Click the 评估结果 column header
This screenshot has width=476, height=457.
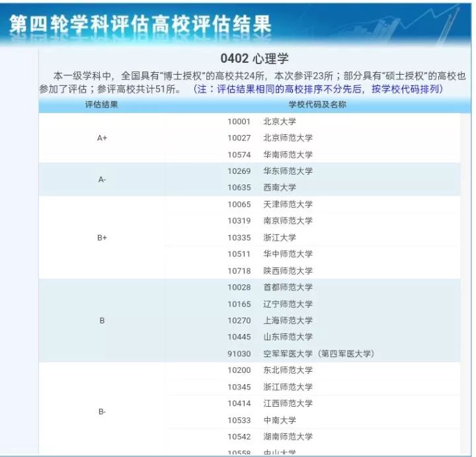click(101, 104)
